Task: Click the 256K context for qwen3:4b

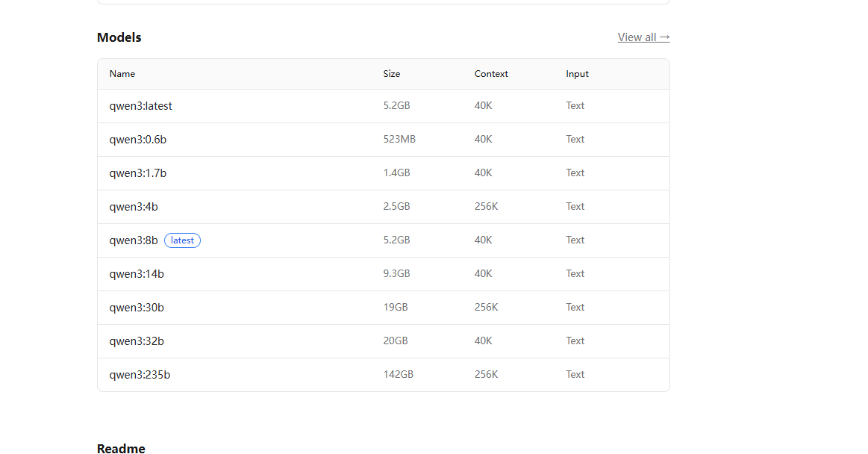Action: [x=486, y=206]
